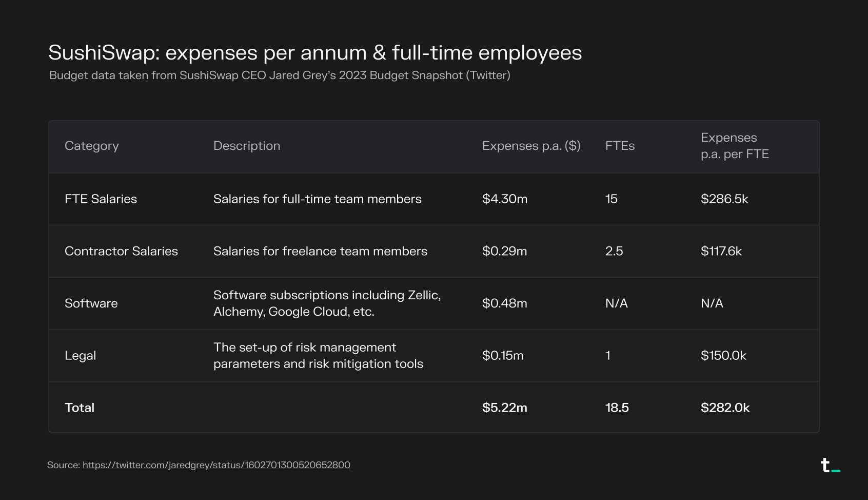Select the 'Software' category cell
Viewport: 868px width, 500px height.
point(91,303)
